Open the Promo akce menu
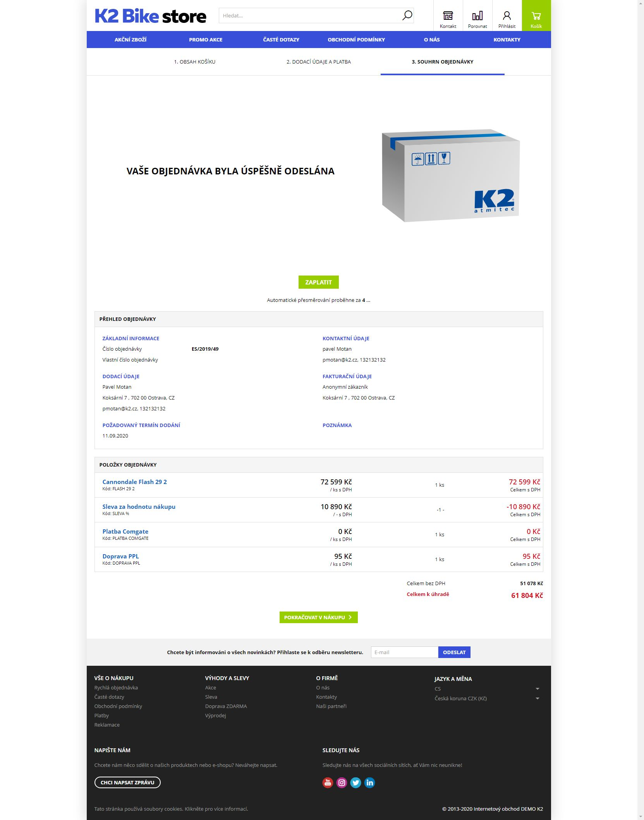The height and width of the screenshot is (820, 644). (206, 40)
